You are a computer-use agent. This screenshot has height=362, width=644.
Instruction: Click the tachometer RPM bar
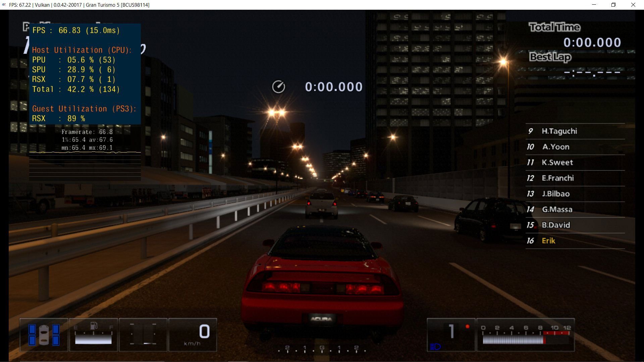(x=526, y=340)
